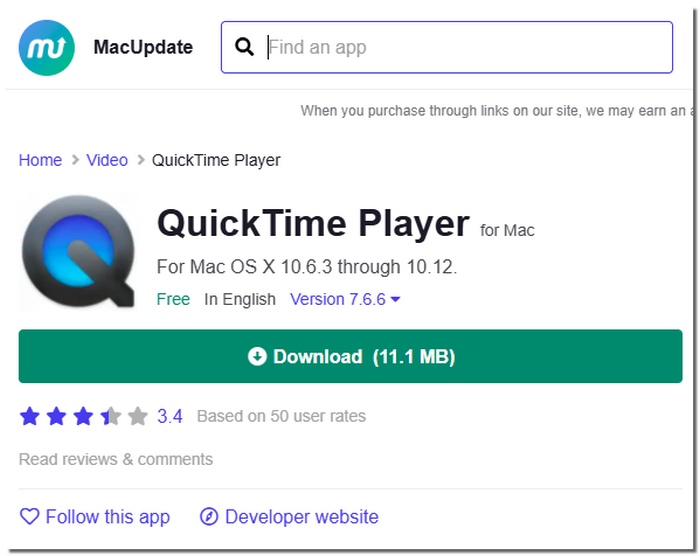This screenshot has width=700, height=556.
Task: Click the 'for Mac' label beside the title
Action: point(507,230)
